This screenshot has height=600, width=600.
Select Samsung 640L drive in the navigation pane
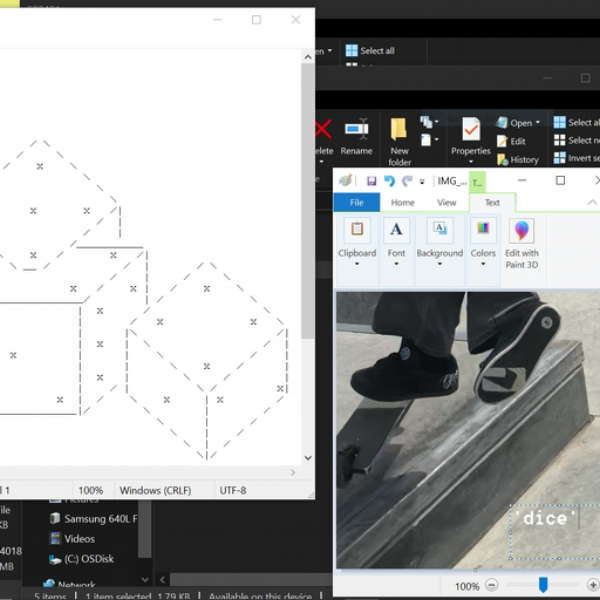[x=93, y=519]
